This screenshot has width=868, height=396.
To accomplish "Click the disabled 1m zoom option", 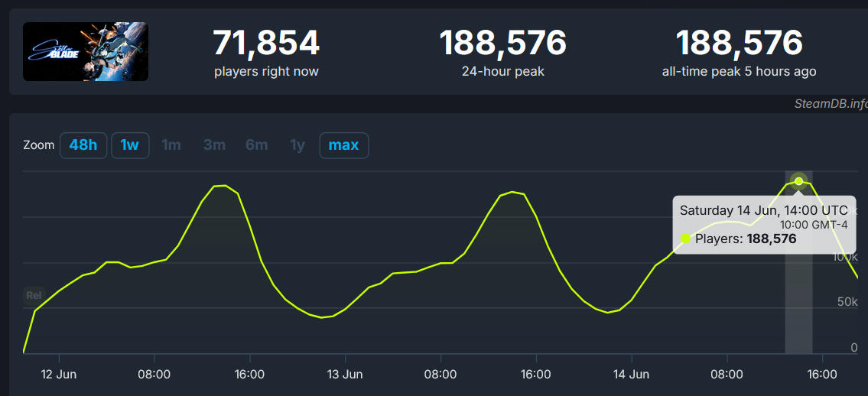I will [171, 145].
